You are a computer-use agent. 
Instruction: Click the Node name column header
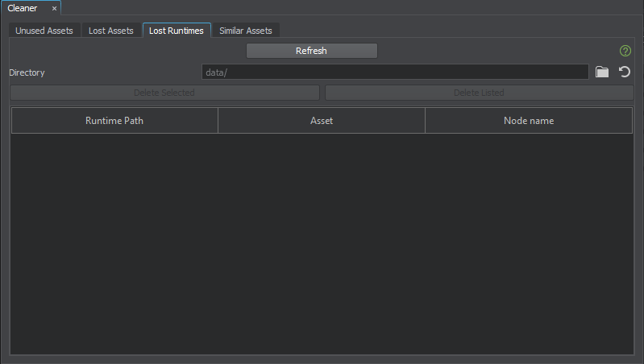[529, 121]
